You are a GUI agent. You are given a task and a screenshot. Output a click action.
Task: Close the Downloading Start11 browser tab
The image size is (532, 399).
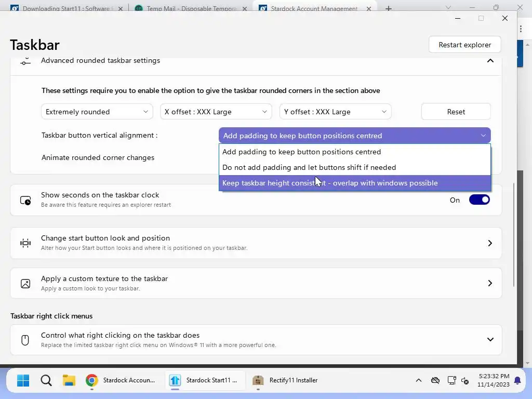(x=121, y=9)
